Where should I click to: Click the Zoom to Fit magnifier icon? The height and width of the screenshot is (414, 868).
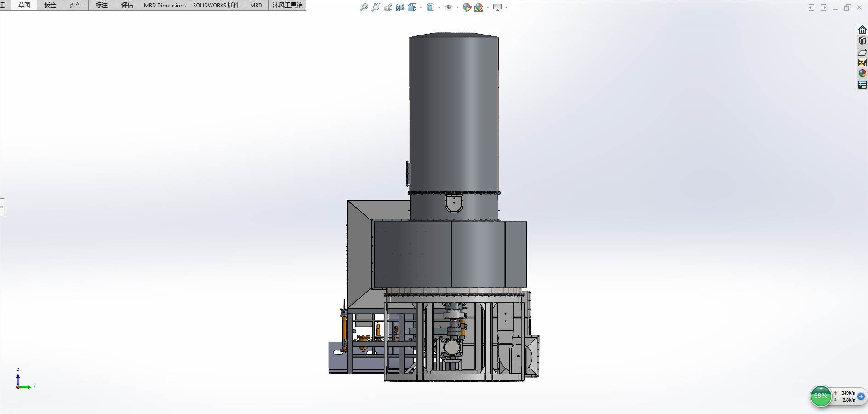[x=364, y=7]
